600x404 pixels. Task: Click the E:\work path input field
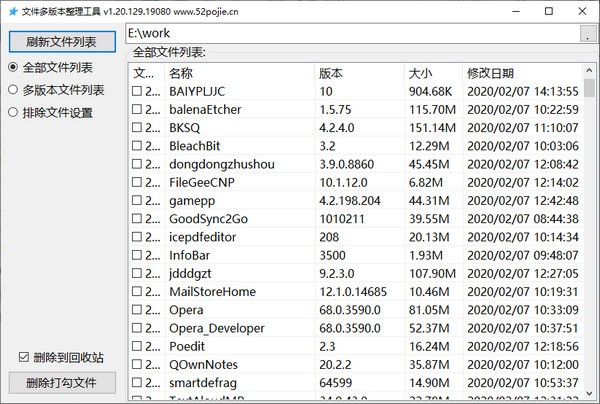pos(353,33)
